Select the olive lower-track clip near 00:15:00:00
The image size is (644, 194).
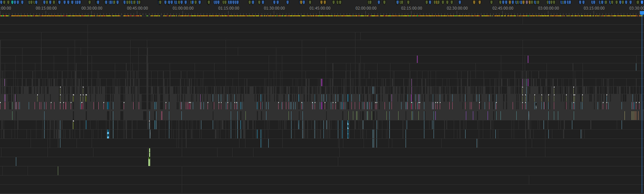pyautogui.click(x=58, y=170)
